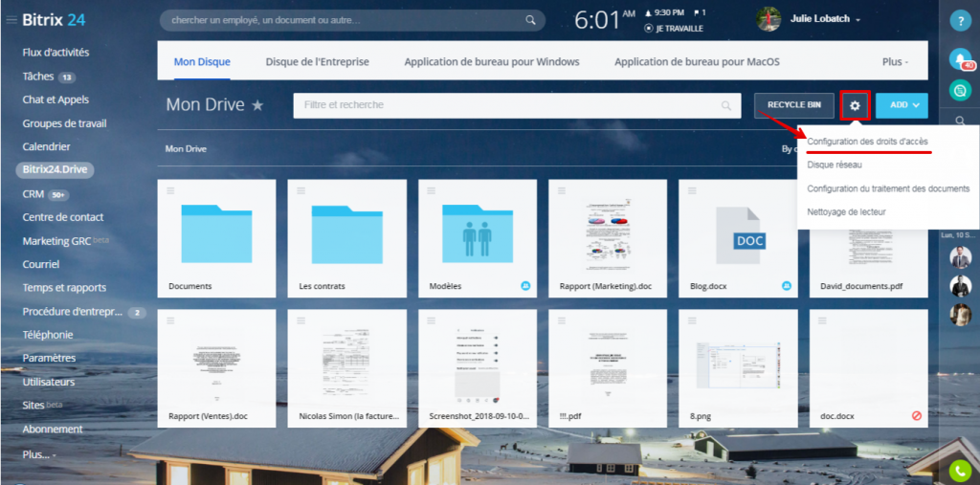980x485 pixels.
Task: Open Centre de contact in sidebar
Action: (63, 217)
